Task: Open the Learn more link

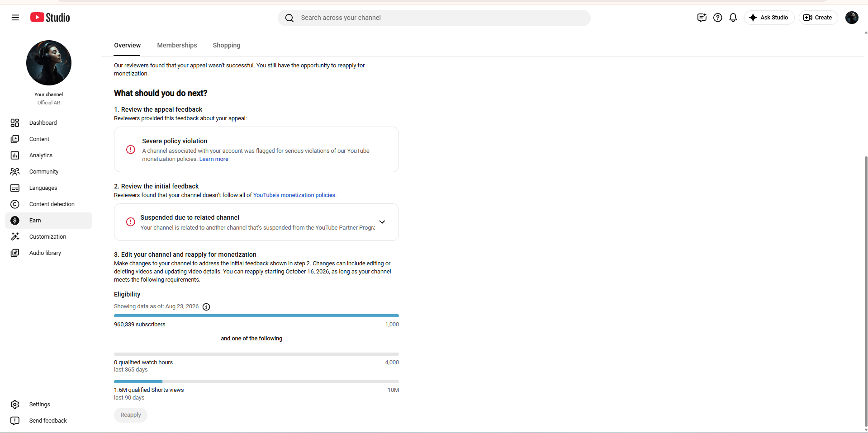Action: point(214,159)
